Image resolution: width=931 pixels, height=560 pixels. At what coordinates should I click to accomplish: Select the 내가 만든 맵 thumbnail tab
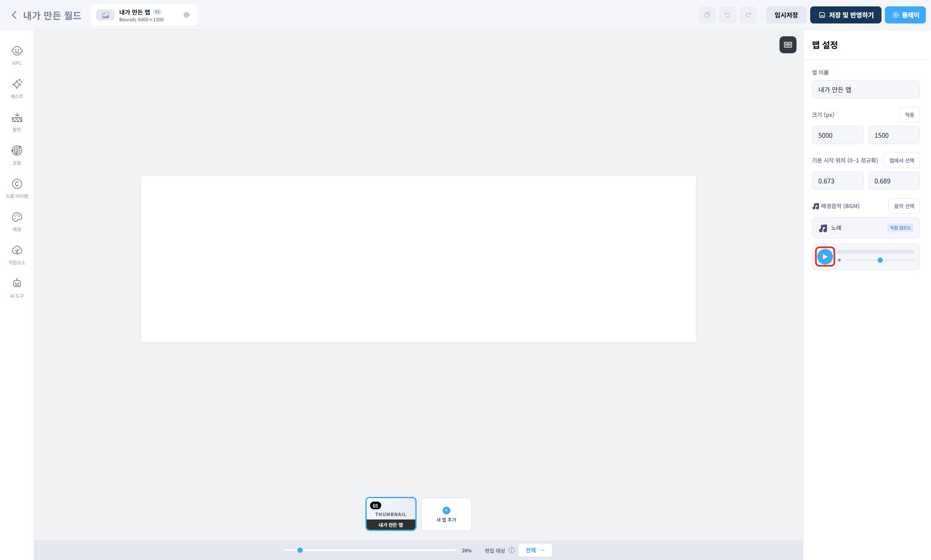tap(391, 514)
